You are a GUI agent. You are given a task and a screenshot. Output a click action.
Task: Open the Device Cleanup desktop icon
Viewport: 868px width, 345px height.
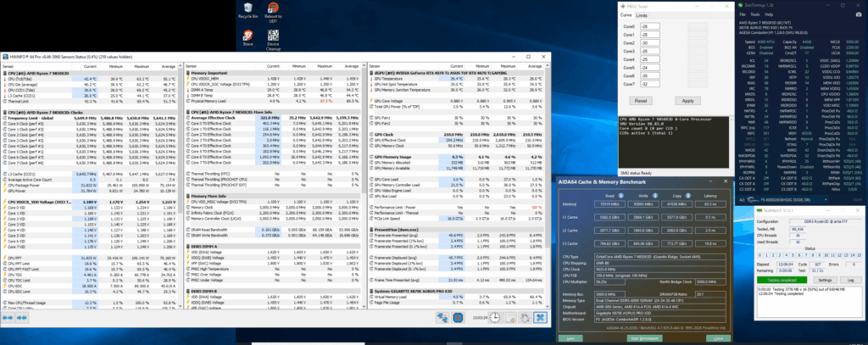pyautogui.click(x=273, y=40)
